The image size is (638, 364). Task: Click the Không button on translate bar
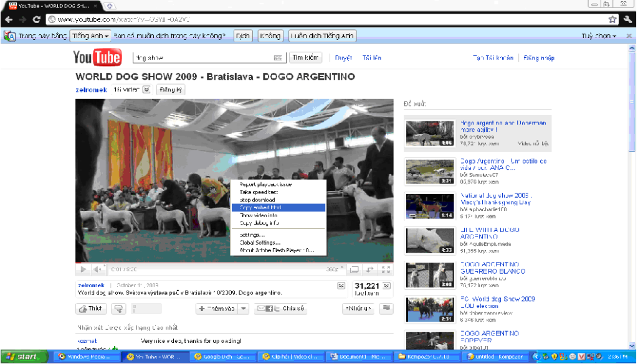pyautogui.click(x=270, y=36)
